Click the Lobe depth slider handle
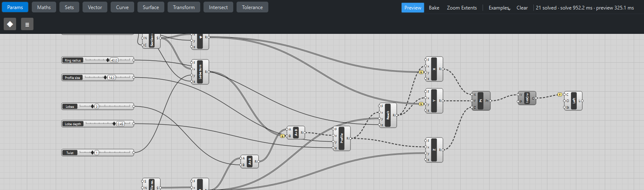 tap(114, 123)
